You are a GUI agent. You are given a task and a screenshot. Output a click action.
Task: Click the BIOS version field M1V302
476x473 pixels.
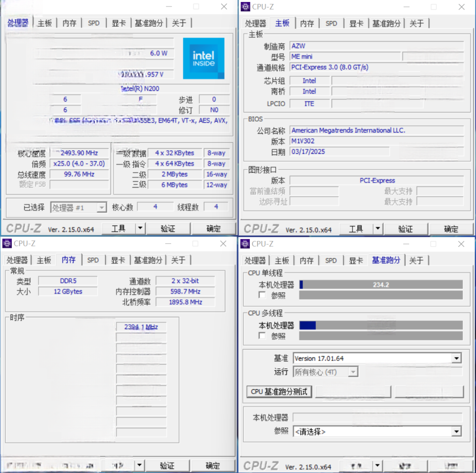tap(377, 141)
